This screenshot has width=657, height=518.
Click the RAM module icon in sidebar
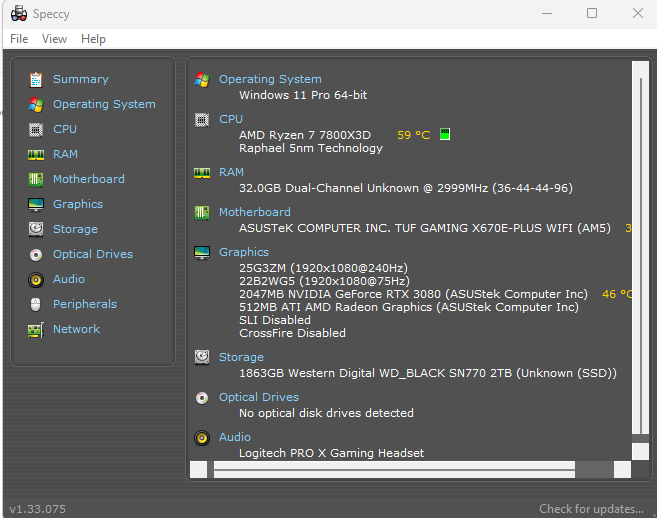[x=36, y=154]
